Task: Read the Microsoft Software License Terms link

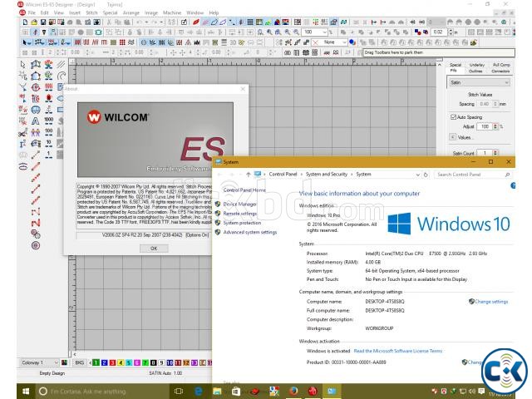Action: 397,351
